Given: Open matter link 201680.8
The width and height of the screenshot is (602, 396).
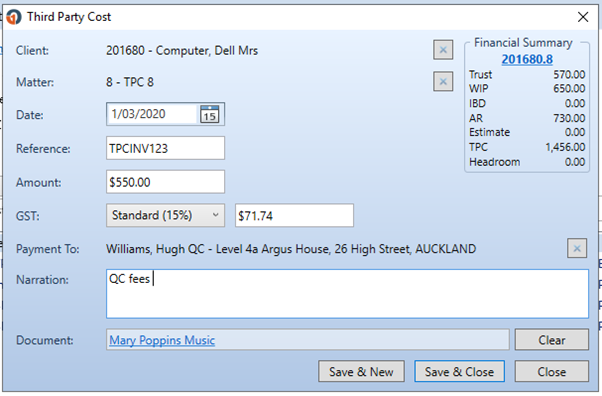Looking at the screenshot, I should [527, 59].
